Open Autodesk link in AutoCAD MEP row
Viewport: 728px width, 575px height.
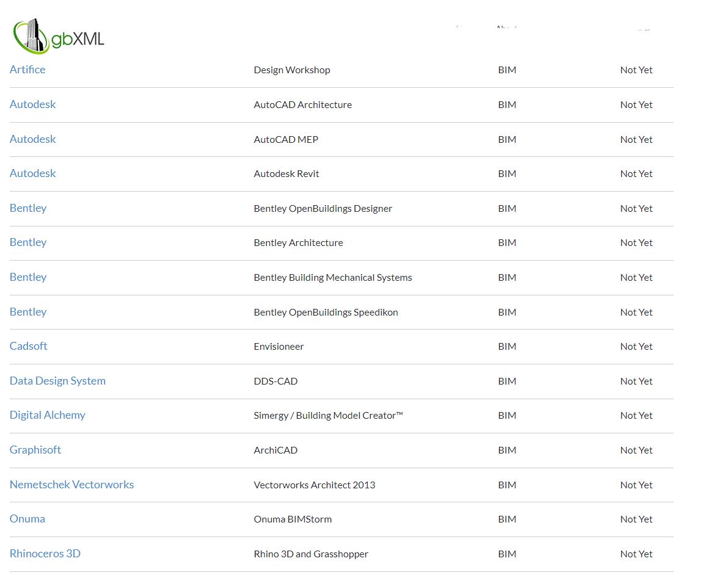pyautogui.click(x=32, y=139)
